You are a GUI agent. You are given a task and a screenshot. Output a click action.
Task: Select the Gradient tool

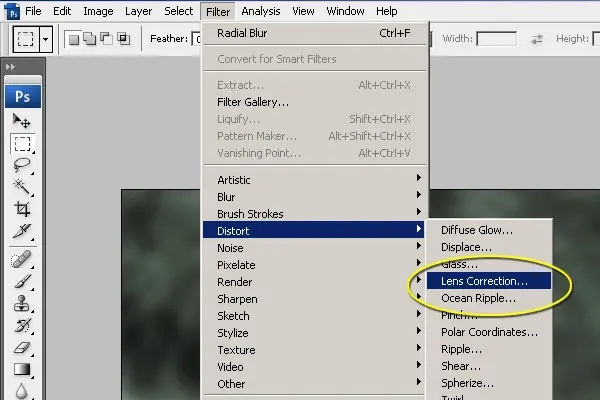click(x=22, y=369)
